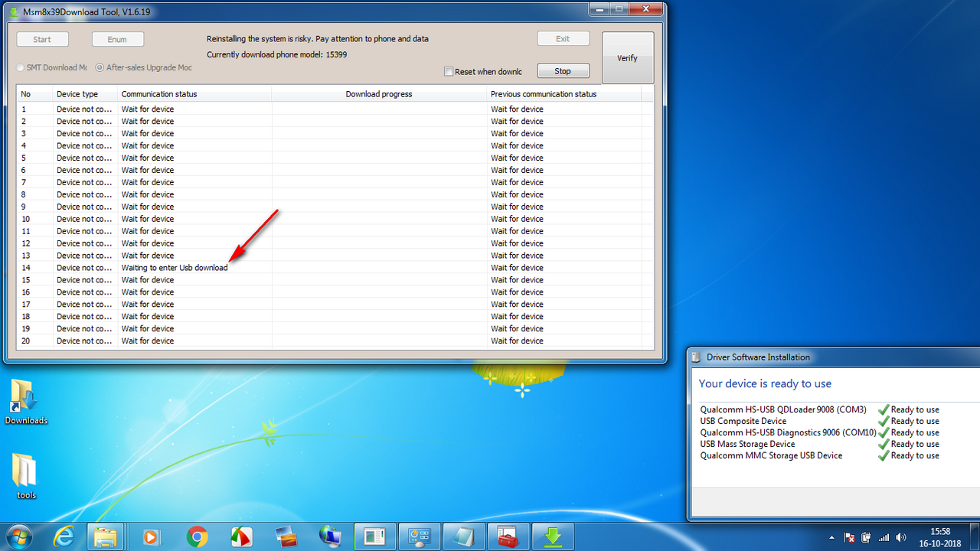Click 'Currently download phone model: 15399' text
This screenshot has height=551, width=980.
pos(276,55)
